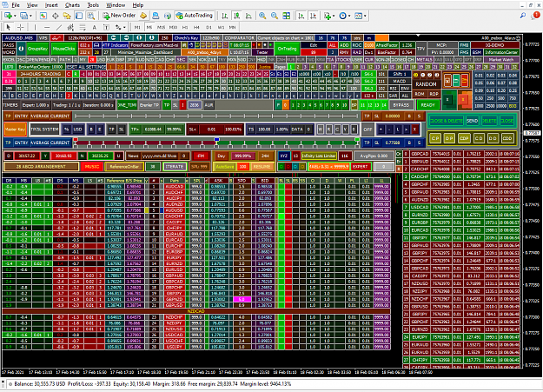Click the SEND button
Screen dimensions: 543x392
(472, 121)
